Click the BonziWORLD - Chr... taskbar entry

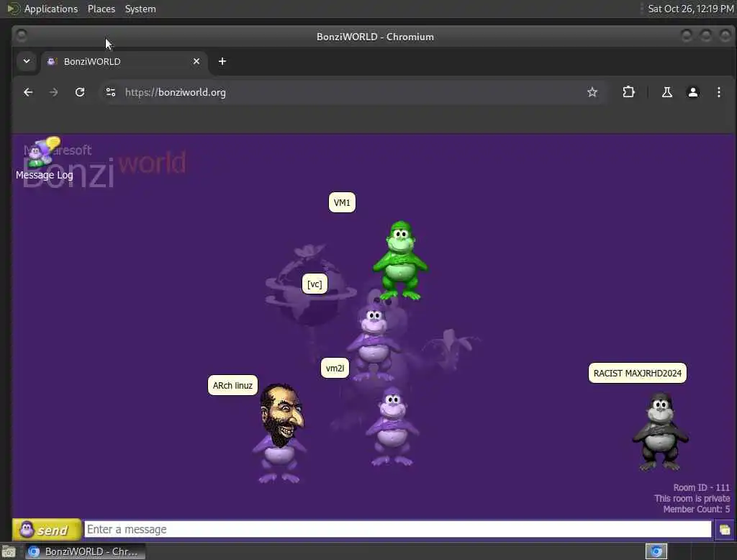[85, 551]
